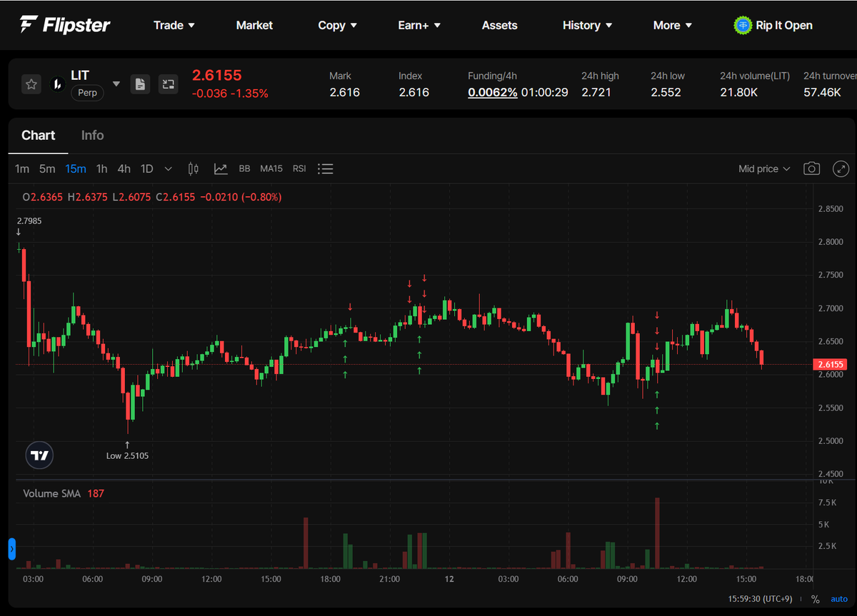857x616 pixels.
Task: Click the Mark price value 2.616
Action: point(344,92)
